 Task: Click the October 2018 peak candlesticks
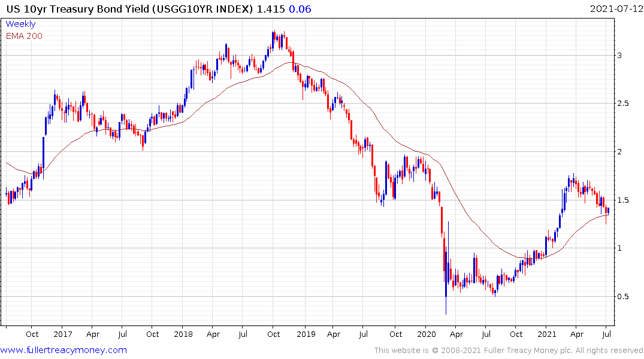277,40
